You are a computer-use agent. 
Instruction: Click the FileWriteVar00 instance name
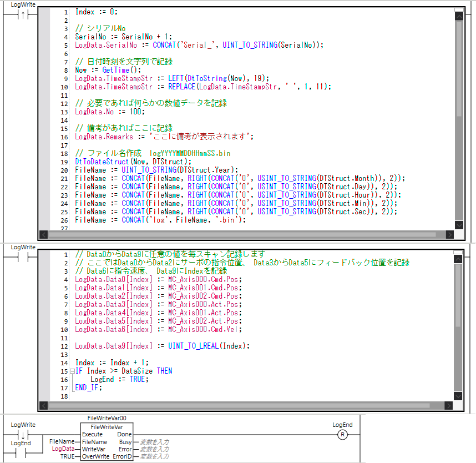point(107,417)
